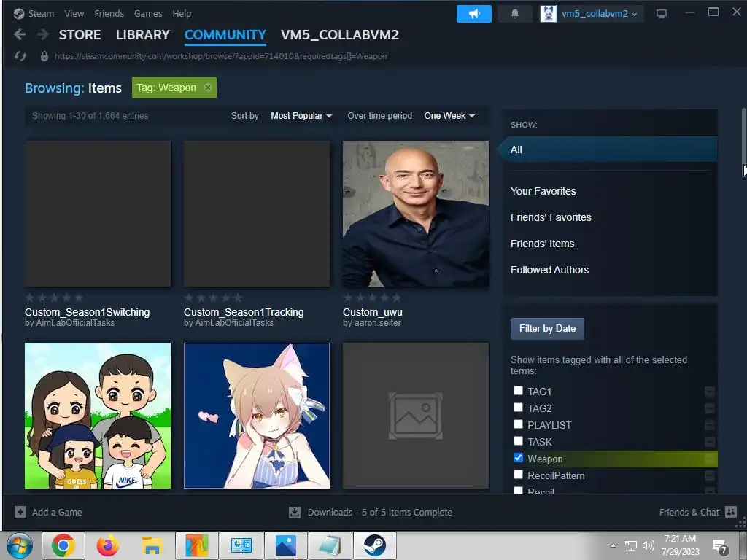
Task: Click the network tray icon
Action: pos(631,545)
